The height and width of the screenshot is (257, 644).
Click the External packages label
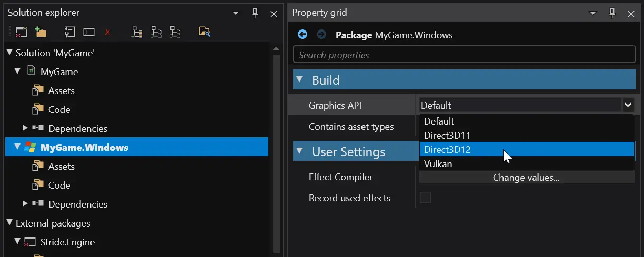(53, 223)
